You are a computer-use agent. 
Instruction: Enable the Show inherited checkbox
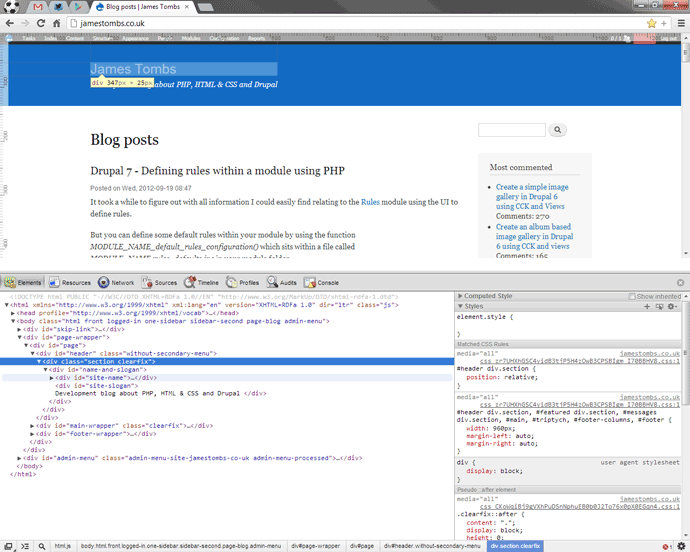pos(632,297)
